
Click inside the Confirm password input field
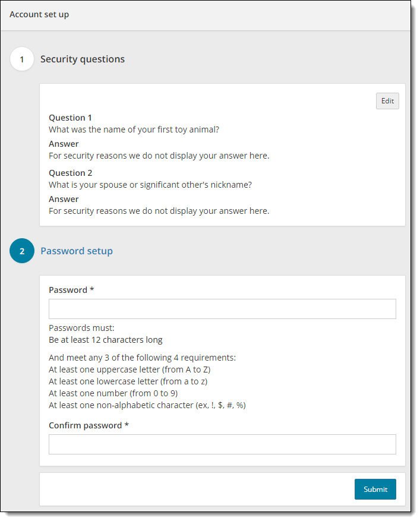(222, 444)
